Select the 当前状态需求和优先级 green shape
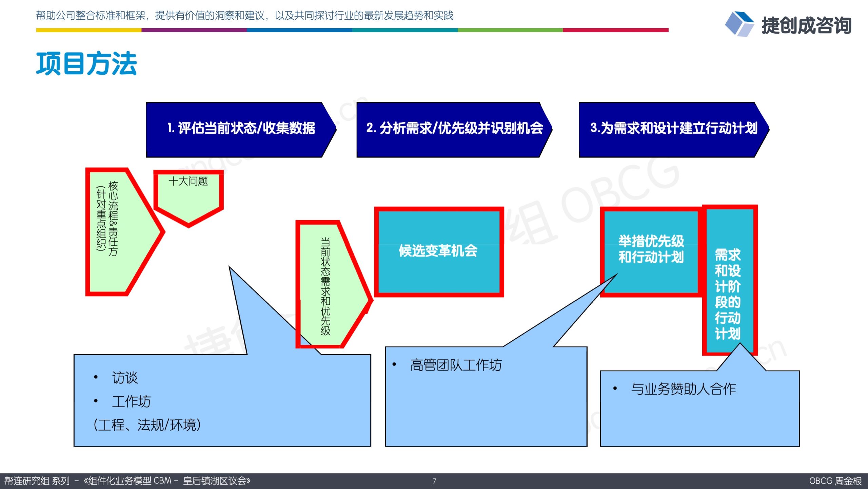 [334, 284]
